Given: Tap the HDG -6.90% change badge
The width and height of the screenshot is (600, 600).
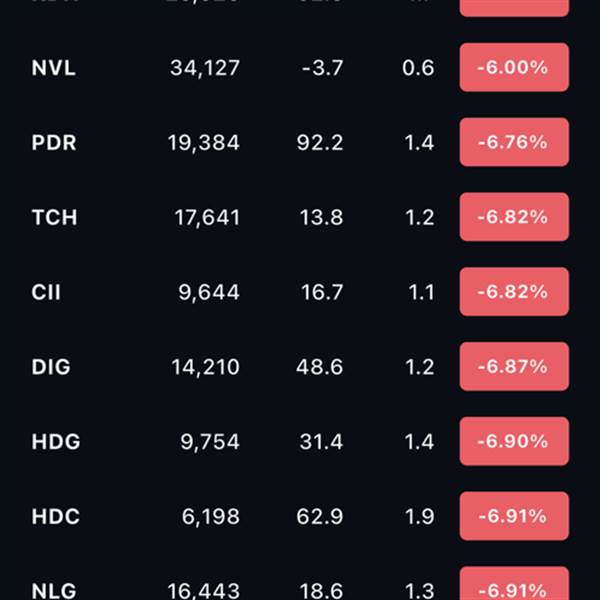Looking at the screenshot, I should 514,441.
